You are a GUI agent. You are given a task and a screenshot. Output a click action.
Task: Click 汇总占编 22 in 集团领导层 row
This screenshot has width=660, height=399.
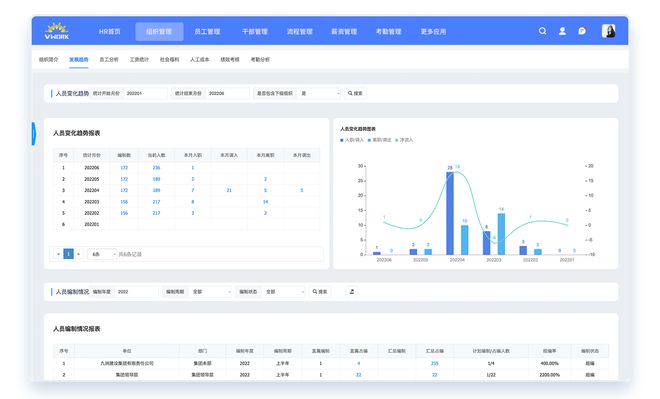[x=435, y=375]
